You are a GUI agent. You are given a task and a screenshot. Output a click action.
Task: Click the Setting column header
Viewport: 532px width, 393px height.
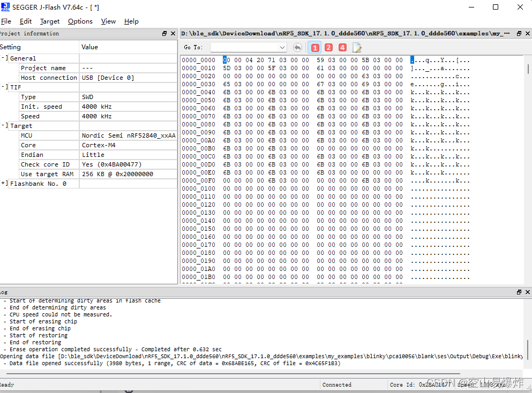pyautogui.click(x=39, y=47)
